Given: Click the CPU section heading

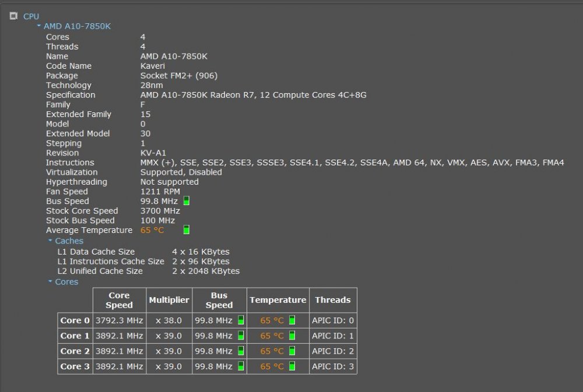Looking at the screenshot, I should (x=31, y=16).
